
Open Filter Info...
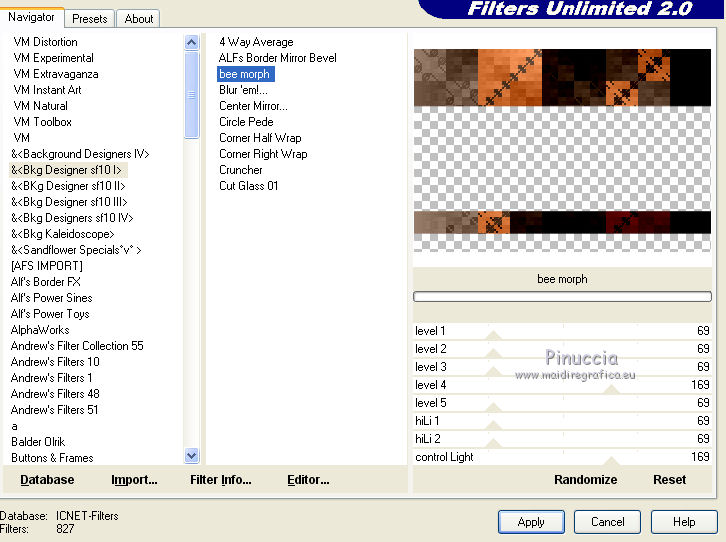tap(221, 480)
